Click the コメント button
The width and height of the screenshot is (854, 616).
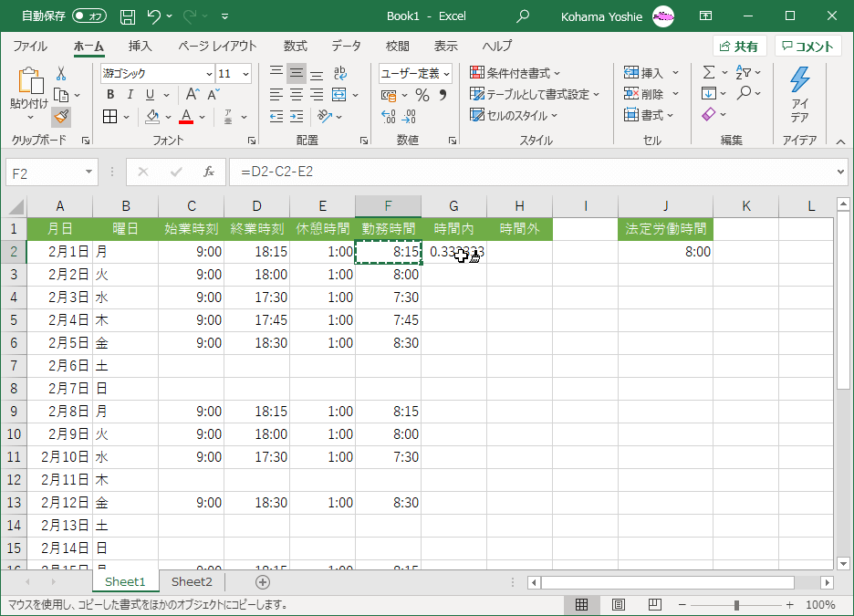[x=808, y=47]
